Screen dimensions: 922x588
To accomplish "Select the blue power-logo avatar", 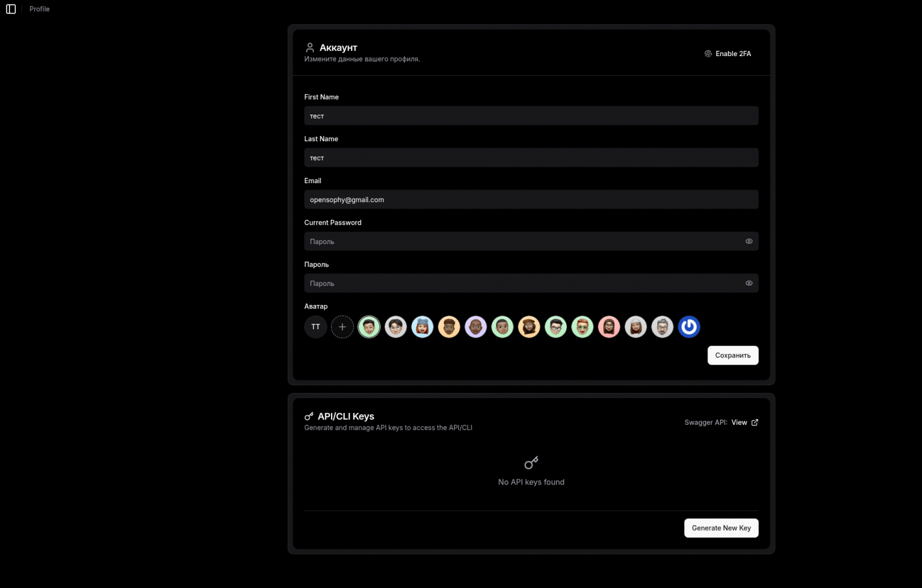I will pyautogui.click(x=689, y=327).
